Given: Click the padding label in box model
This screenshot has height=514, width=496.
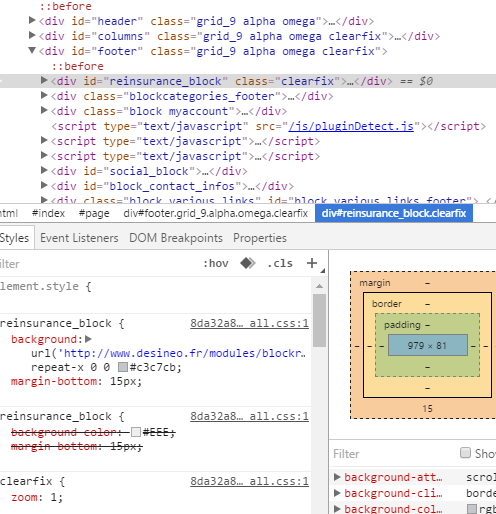Looking at the screenshot, I should point(402,325).
